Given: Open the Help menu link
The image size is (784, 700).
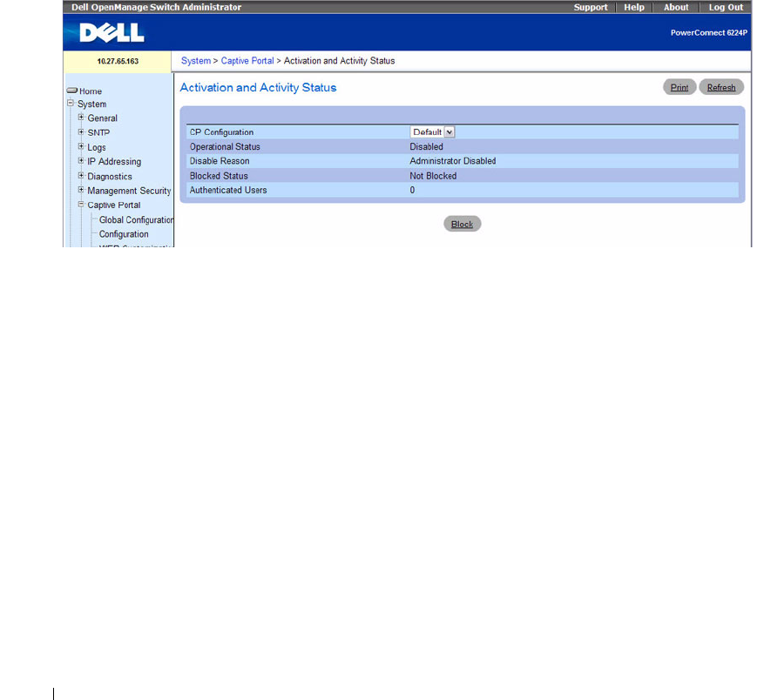Looking at the screenshot, I should point(634,7).
